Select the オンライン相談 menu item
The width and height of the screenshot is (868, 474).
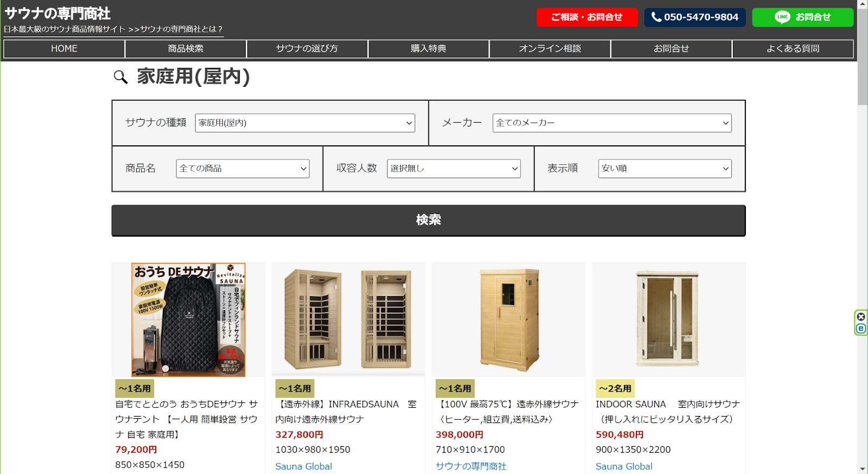click(550, 49)
